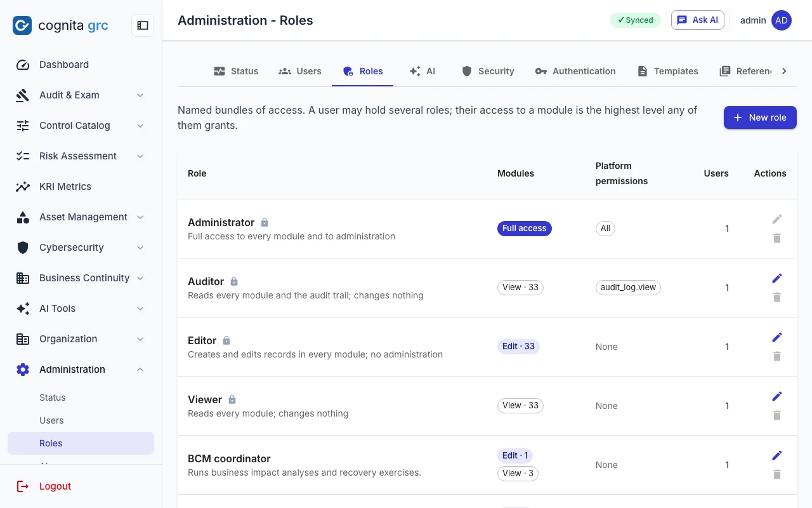Screen dimensions: 812x508
Task: Open the Ask AI assistant
Action: 698,20
